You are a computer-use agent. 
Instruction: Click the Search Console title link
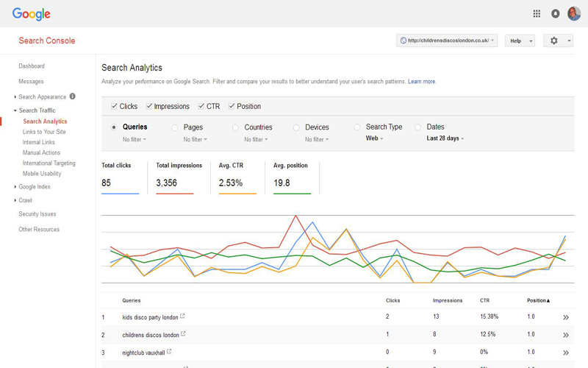pyautogui.click(x=47, y=40)
